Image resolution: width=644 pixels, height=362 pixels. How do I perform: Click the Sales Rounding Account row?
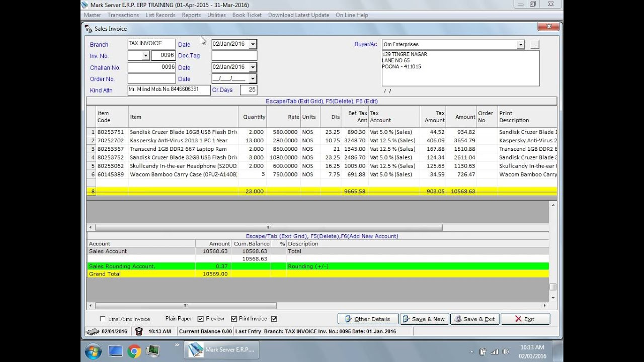(x=318, y=266)
